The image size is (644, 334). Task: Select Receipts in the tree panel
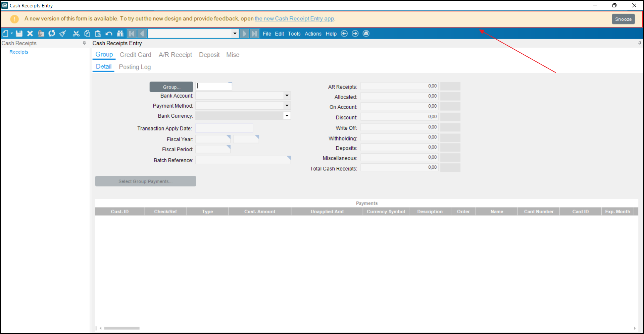coord(19,52)
